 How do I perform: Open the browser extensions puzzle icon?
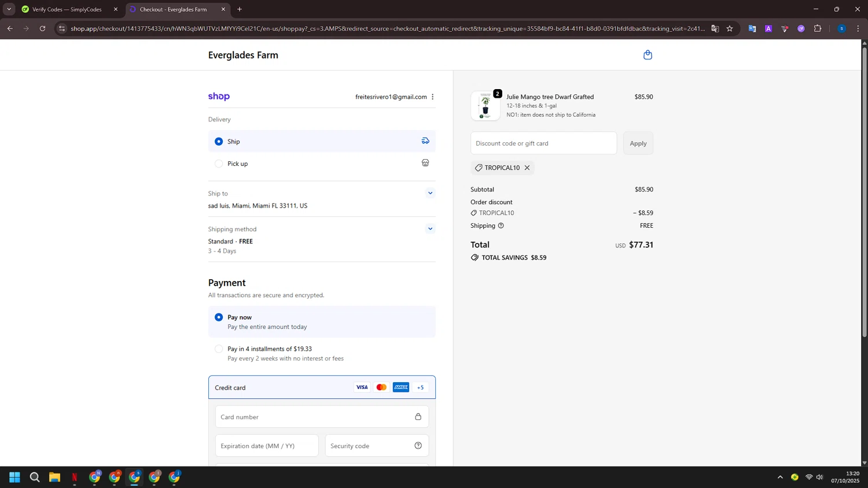(818, 28)
